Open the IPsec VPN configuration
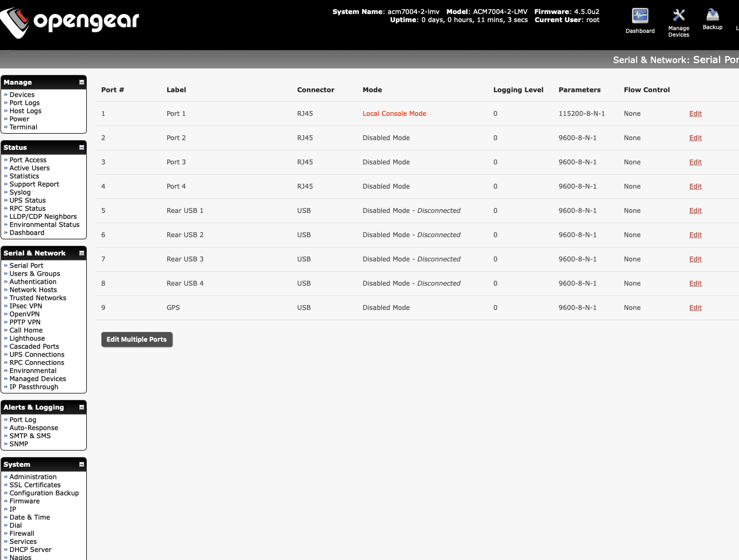 click(x=25, y=306)
